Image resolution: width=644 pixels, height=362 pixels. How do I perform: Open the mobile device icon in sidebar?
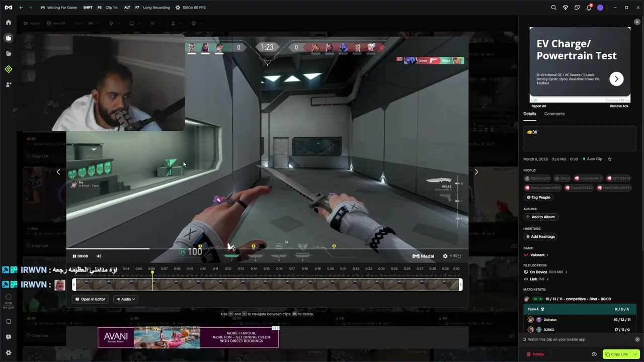point(9,322)
